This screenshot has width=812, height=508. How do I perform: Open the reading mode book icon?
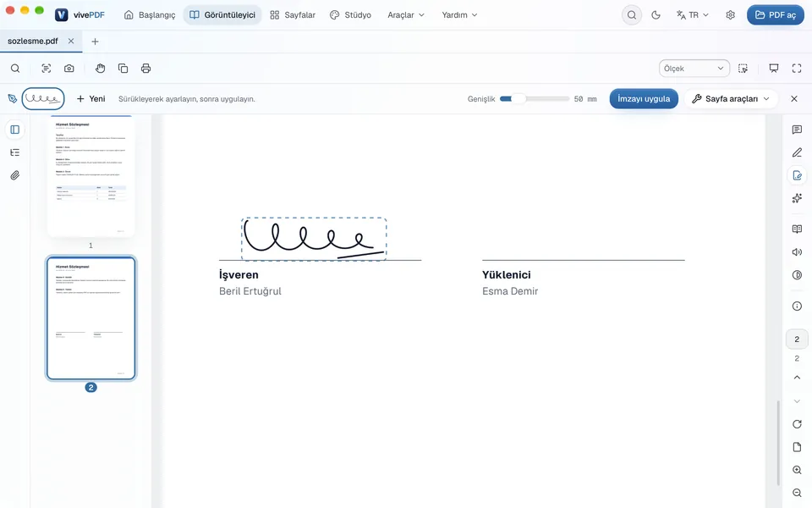click(x=797, y=229)
